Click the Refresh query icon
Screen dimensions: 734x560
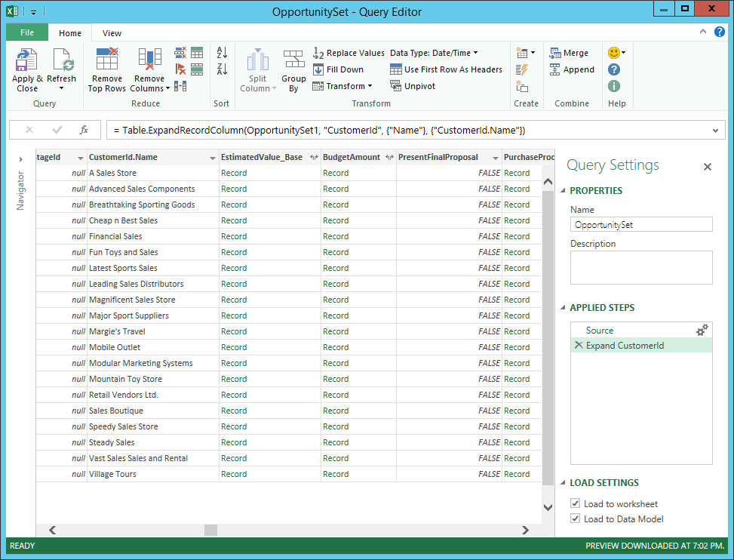(x=63, y=60)
